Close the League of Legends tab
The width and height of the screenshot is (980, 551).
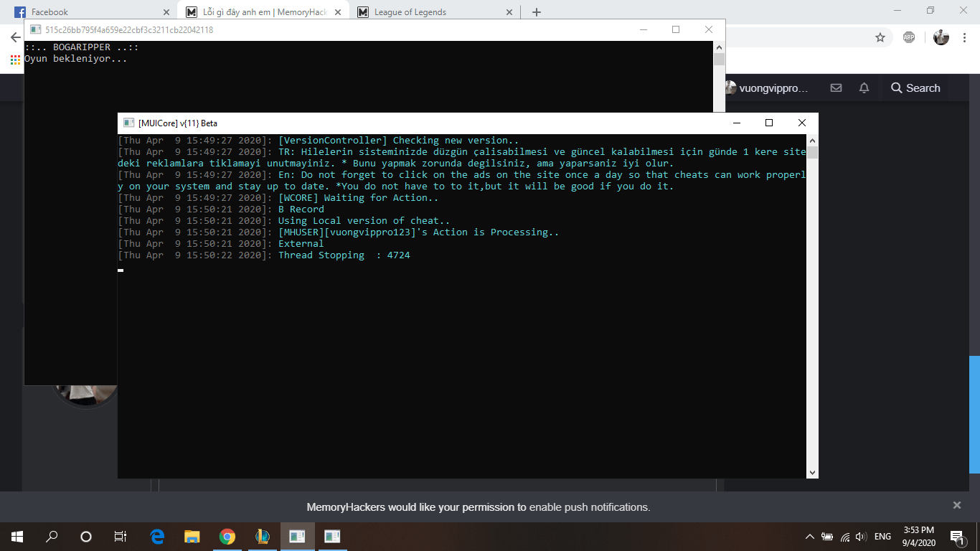509,12
